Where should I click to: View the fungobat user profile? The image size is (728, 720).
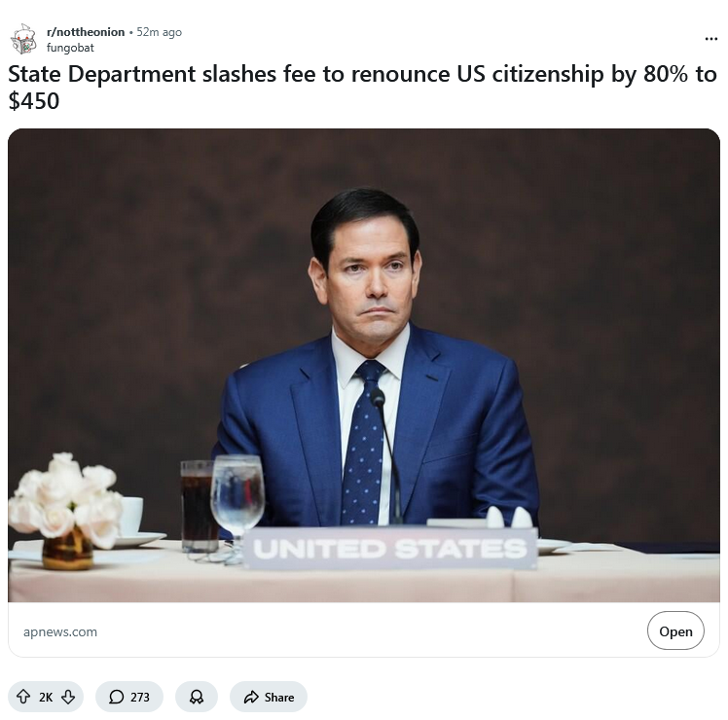(x=70, y=48)
